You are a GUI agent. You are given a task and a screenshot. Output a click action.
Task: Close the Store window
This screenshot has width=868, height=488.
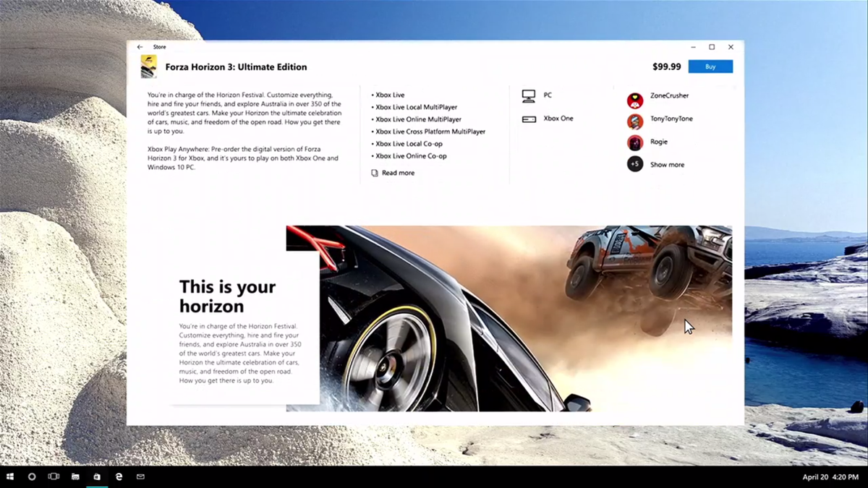coord(731,47)
